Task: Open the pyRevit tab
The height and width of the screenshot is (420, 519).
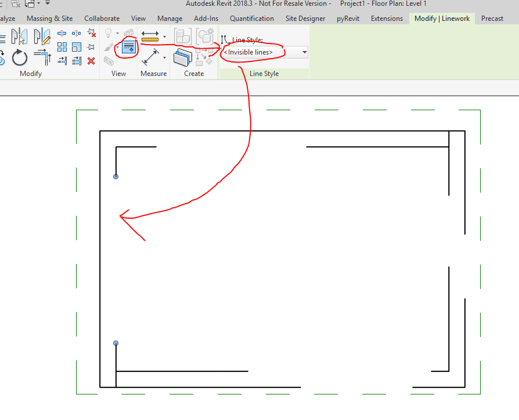Action: pos(348,18)
